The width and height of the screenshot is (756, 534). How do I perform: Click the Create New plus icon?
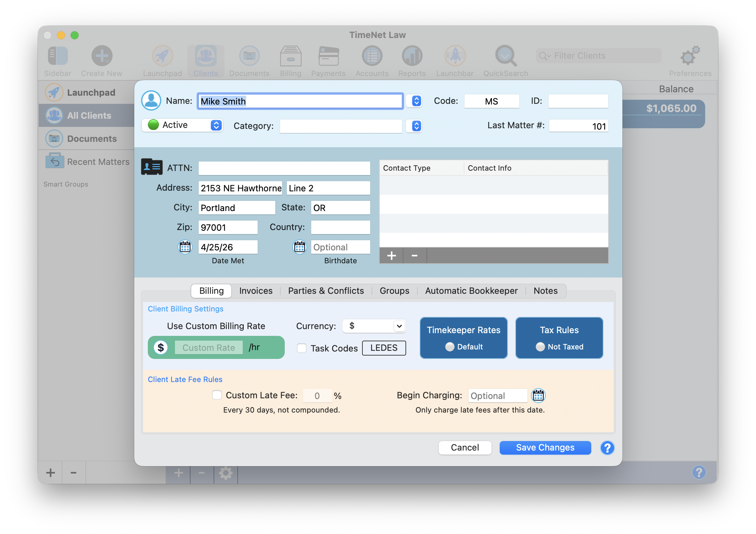tap(102, 56)
